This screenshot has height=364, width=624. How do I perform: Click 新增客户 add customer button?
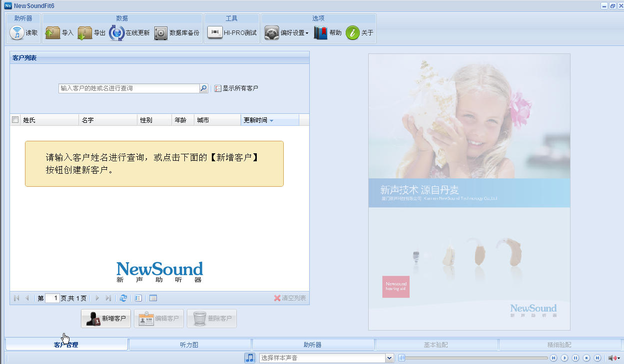(106, 319)
